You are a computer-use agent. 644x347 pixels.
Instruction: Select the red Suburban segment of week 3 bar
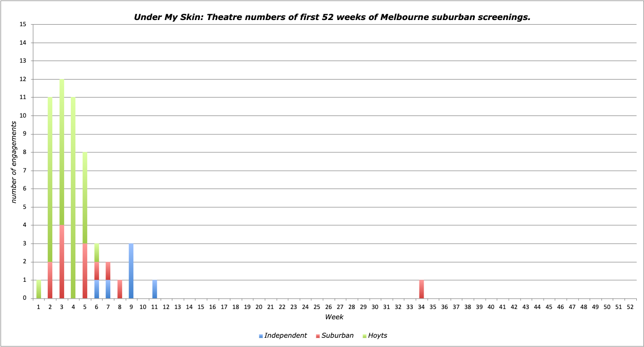click(62, 262)
